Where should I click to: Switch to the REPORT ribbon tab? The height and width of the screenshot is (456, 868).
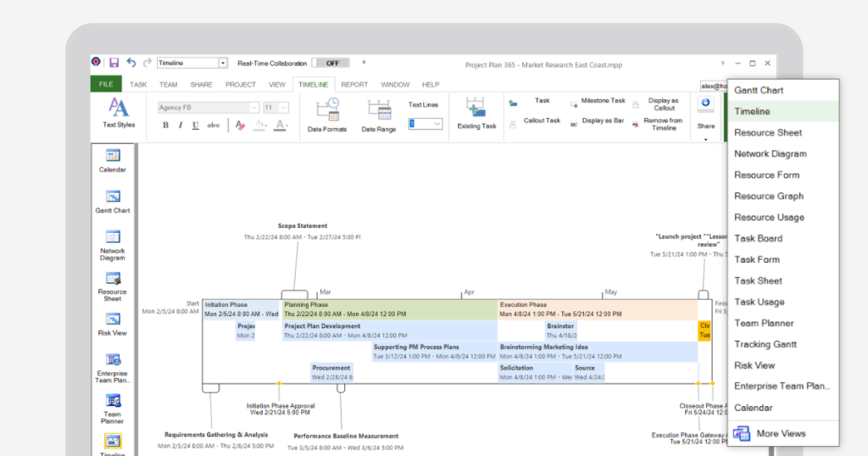(x=354, y=85)
